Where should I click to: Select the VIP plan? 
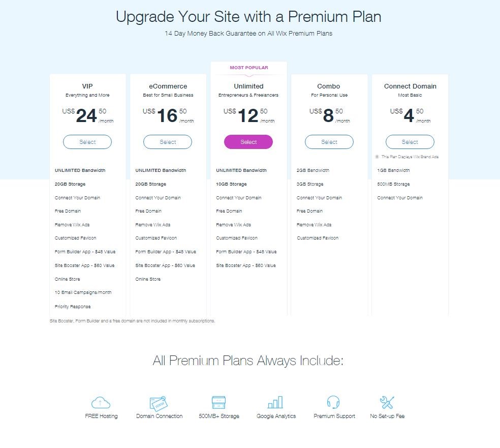[87, 142]
